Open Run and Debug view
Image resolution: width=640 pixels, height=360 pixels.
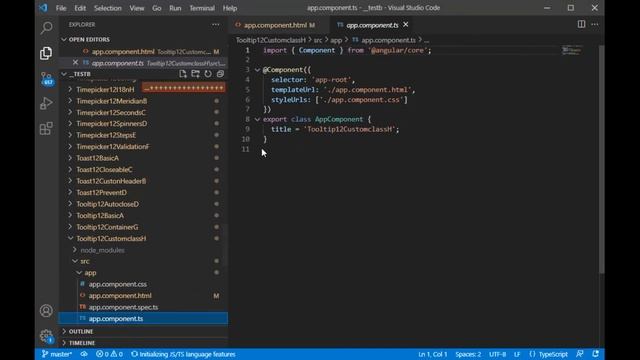46,103
